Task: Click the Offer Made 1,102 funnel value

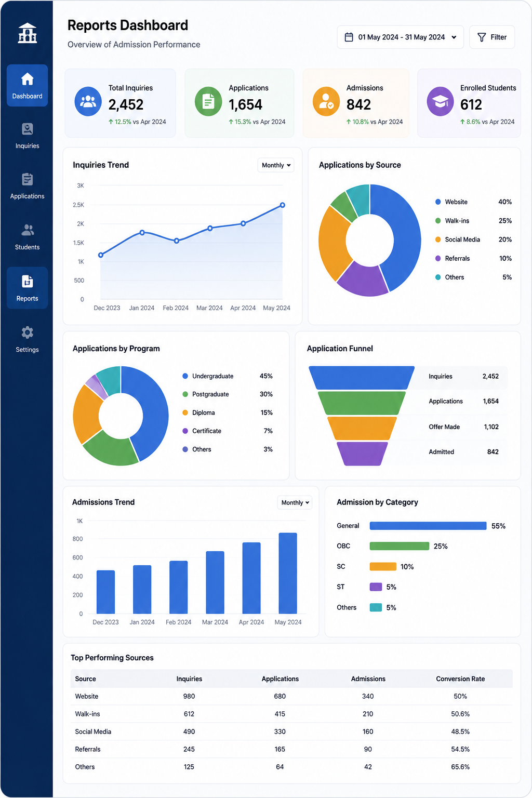Action: pos(491,427)
